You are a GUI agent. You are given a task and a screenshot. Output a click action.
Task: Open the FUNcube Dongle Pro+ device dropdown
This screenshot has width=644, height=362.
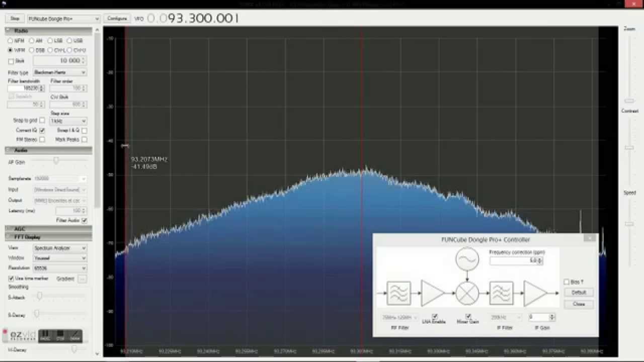pos(63,19)
